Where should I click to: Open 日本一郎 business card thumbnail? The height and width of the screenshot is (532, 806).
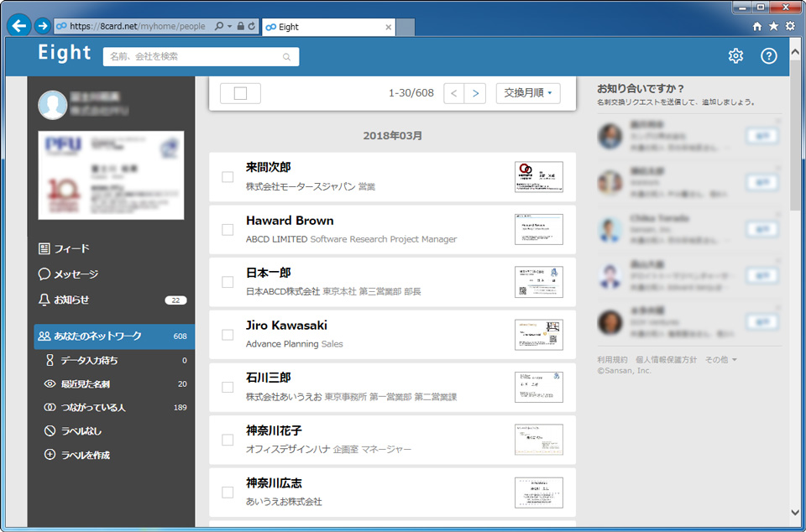point(539,282)
